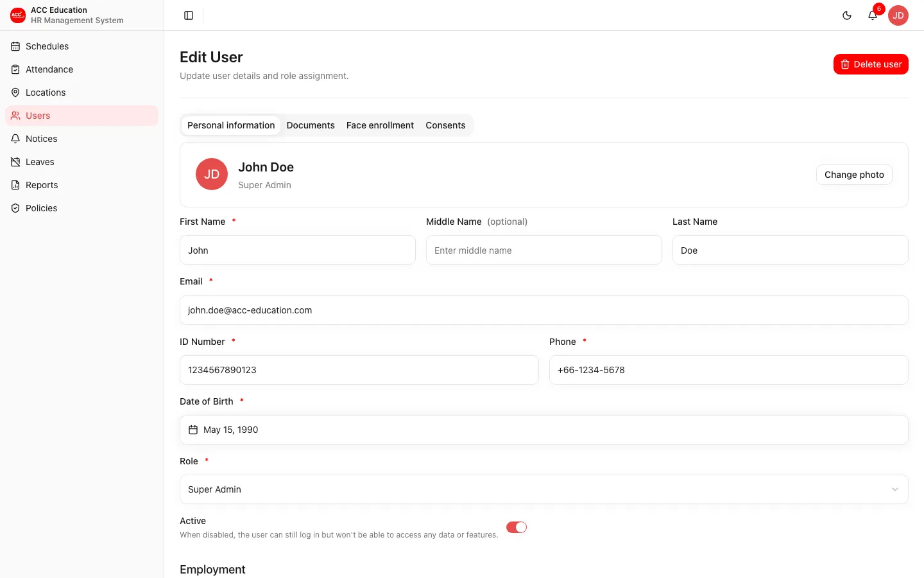Click the Phone number field
The image size is (924, 578).
pyautogui.click(x=729, y=370)
